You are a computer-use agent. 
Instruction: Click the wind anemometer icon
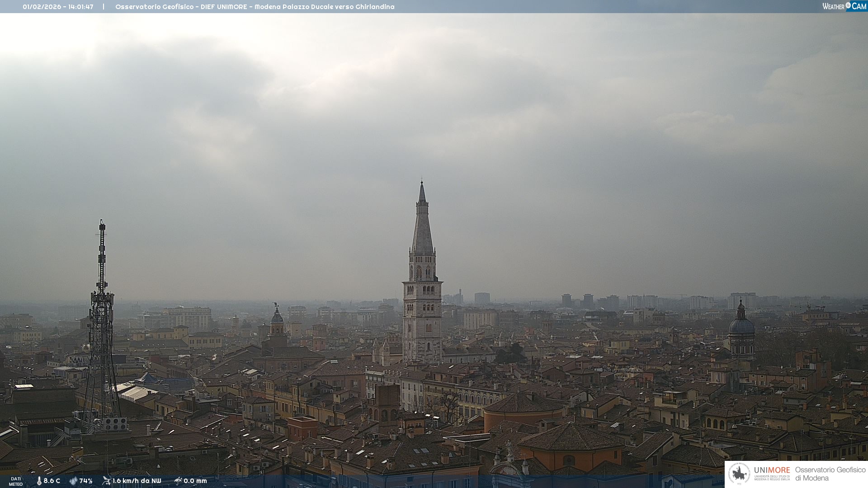pos(107,481)
